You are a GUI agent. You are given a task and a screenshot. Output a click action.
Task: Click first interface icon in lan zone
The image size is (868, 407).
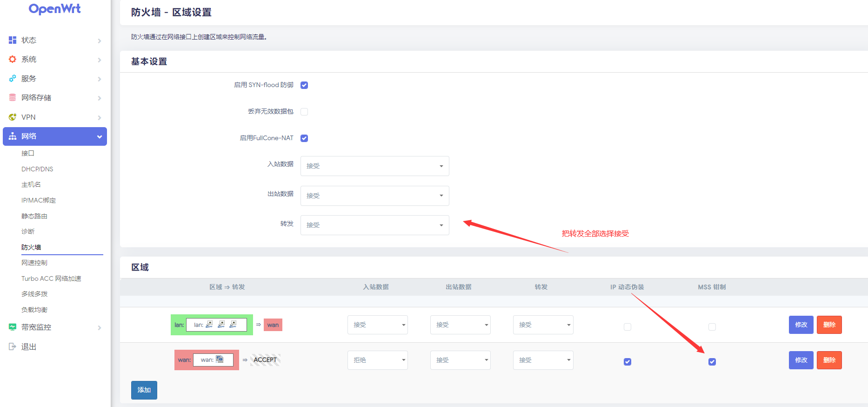click(209, 324)
